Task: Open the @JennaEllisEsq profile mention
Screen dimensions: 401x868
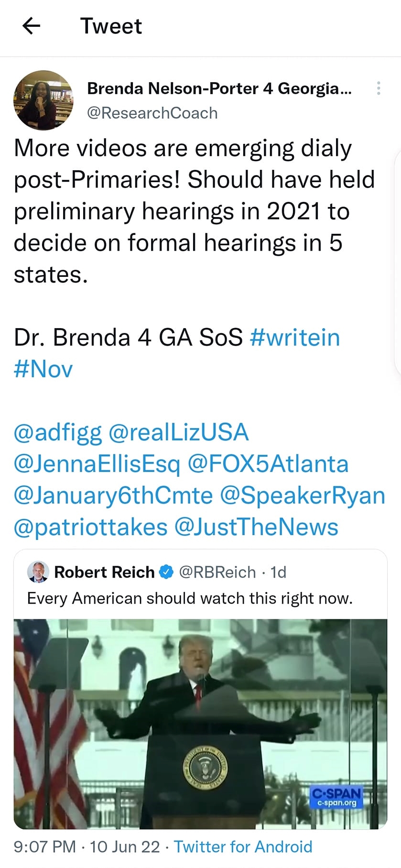Action: [x=97, y=464]
